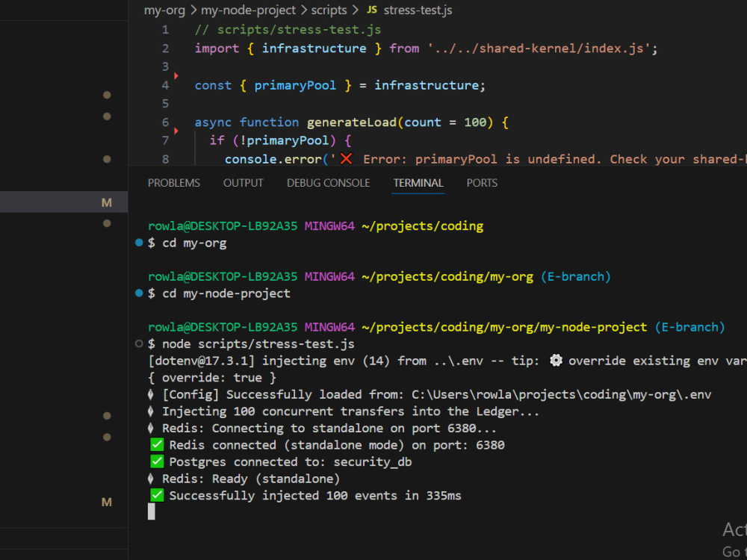
Task: Click the my-org breadcrumb
Action: [x=164, y=10]
